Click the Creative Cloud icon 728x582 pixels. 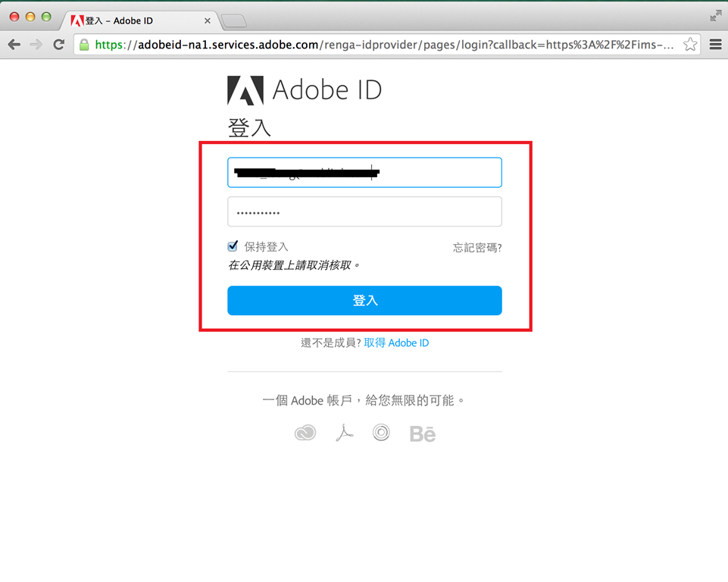(x=305, y=433)
